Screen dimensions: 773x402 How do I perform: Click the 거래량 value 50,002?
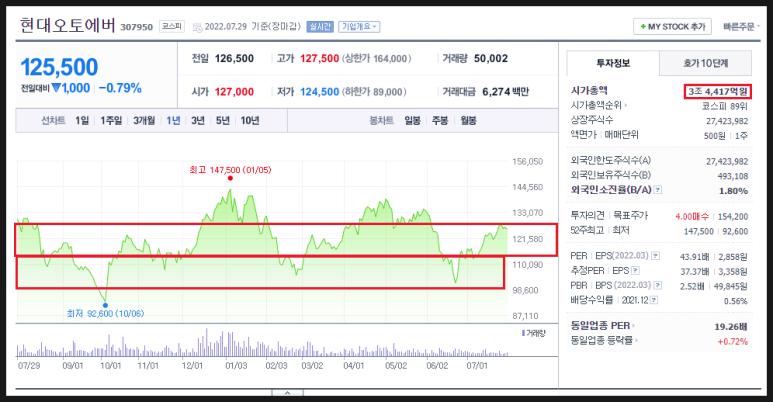[491, 58]
